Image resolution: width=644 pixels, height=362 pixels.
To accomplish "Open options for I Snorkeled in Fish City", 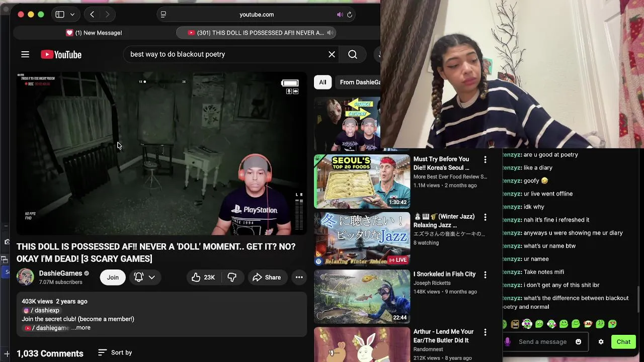I will tap(485, 275).
